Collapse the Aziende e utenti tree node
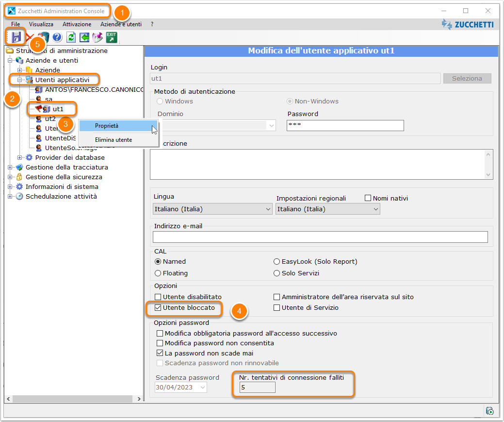Screen dimensions: 504x422 click(10, 61)
